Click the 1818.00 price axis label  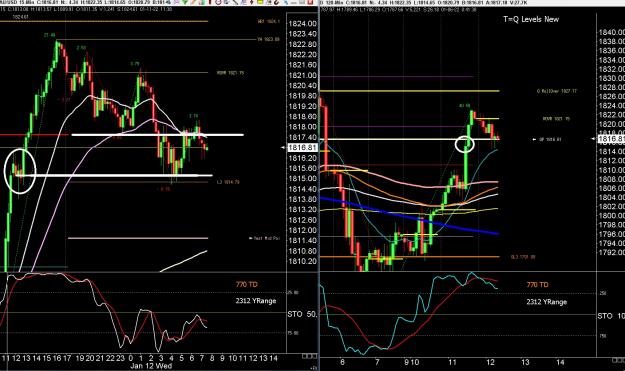pos(303,127)
